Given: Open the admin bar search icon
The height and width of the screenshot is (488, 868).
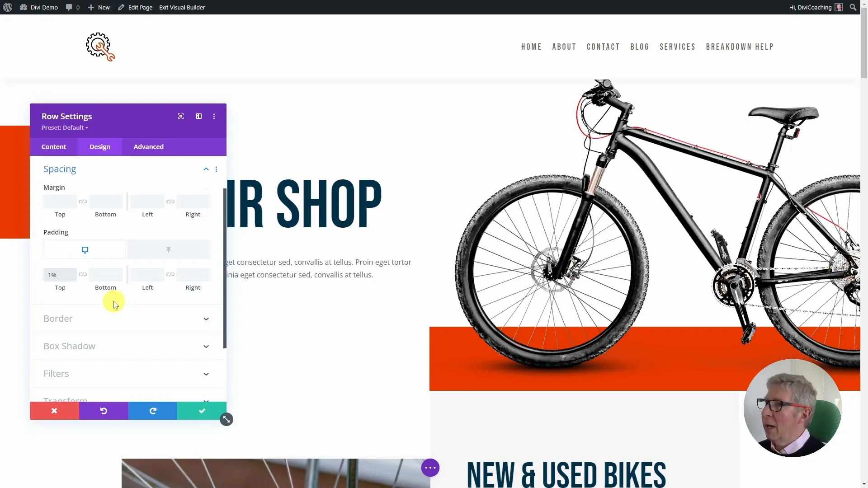Looking at the screenshot, I should pos(853,7).
